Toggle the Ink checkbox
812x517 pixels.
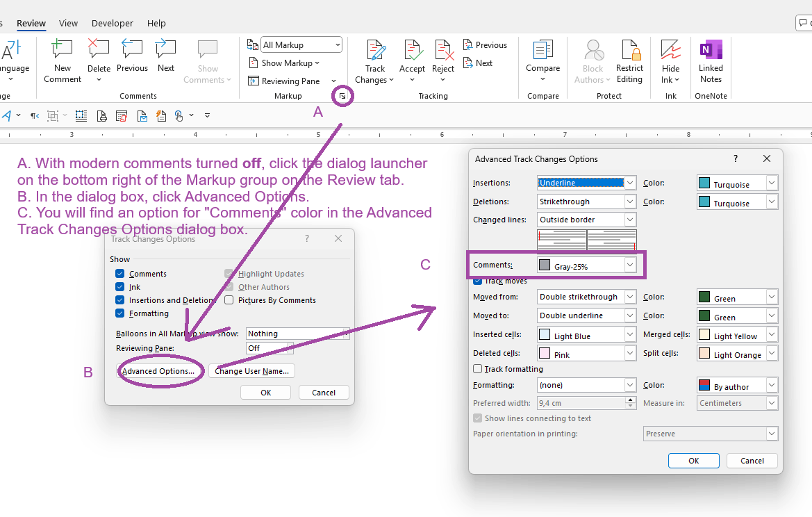(120, 287)
